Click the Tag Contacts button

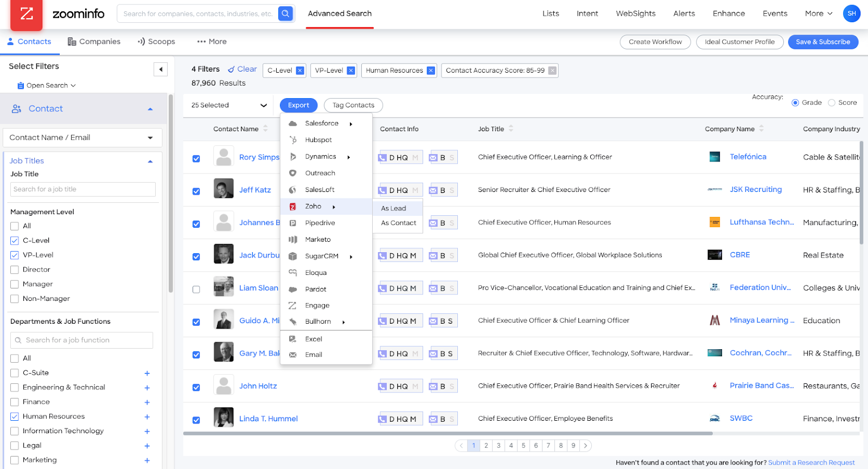[353, 105]
